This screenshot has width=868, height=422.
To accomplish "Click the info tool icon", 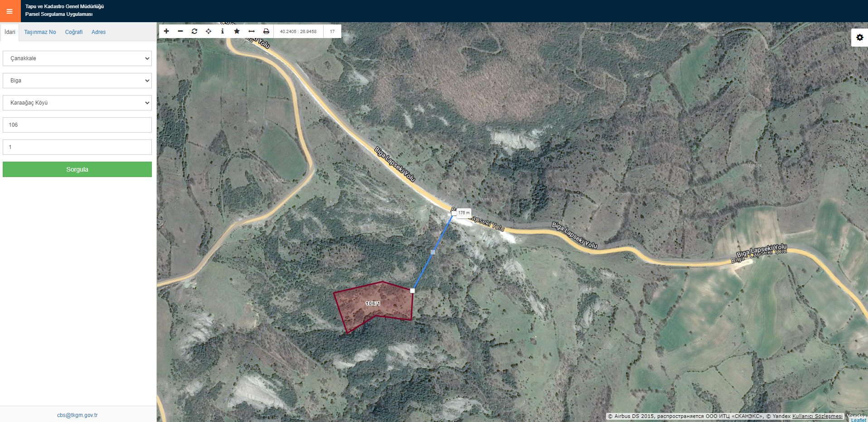I will 223,31.
